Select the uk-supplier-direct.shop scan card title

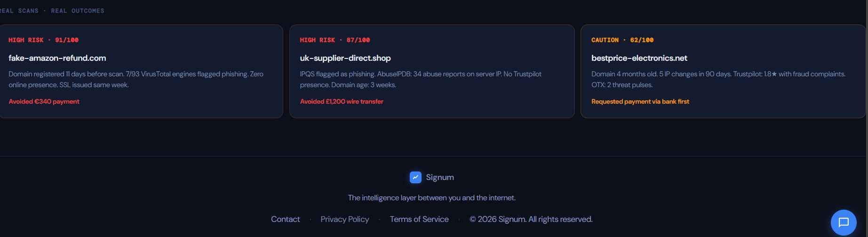click(x=345, y=58)
